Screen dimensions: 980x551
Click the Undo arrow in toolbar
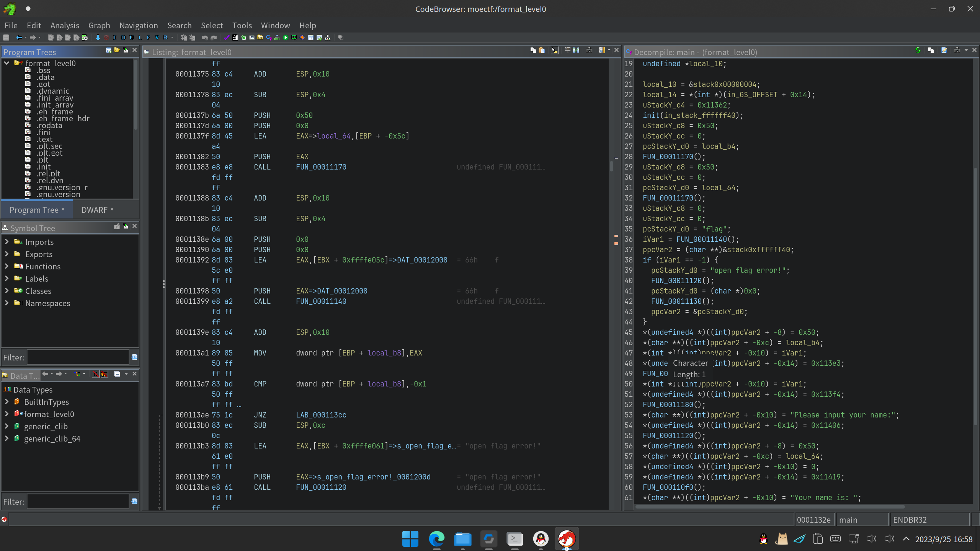pos(205,37)
